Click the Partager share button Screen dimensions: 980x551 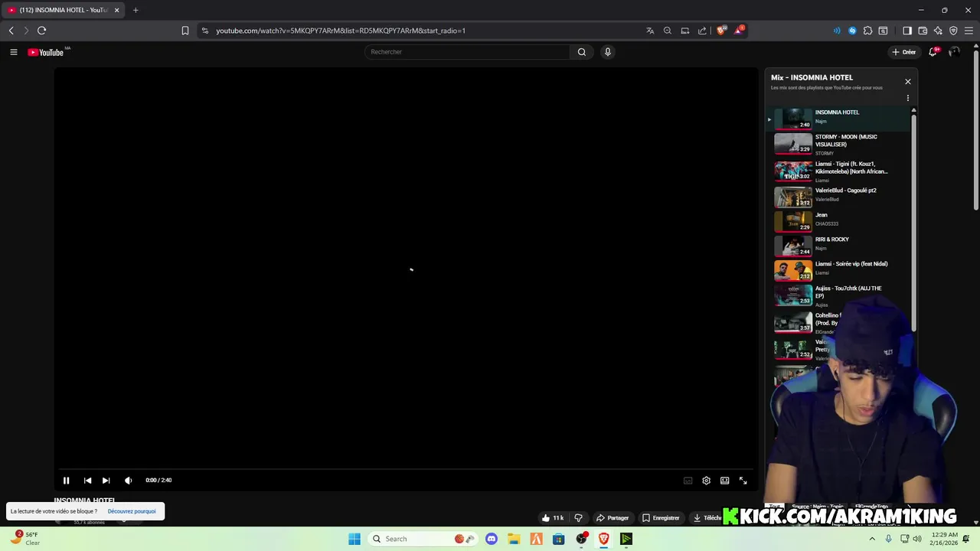coord(612,518)
